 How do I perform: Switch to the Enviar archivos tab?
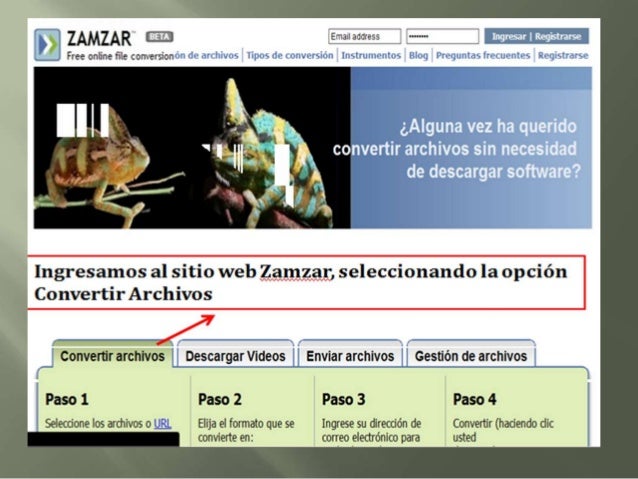tap(350, 356)
